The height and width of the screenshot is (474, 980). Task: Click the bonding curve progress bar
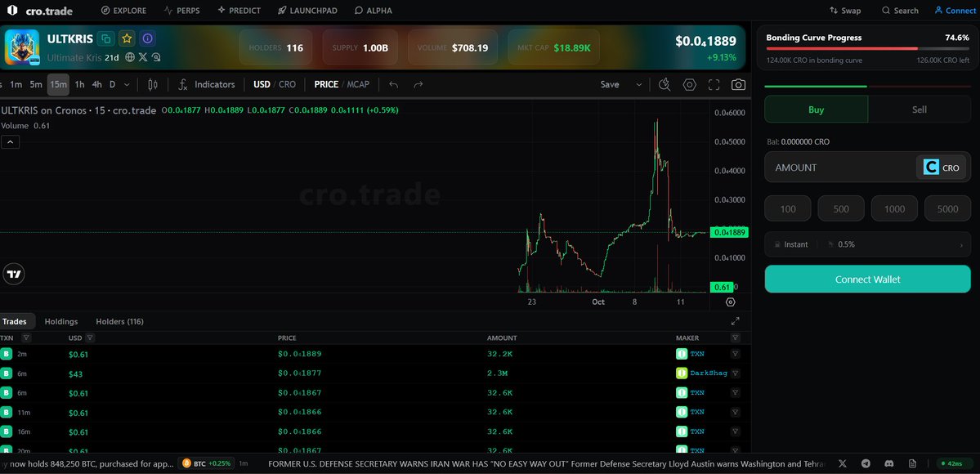[867, 48]
